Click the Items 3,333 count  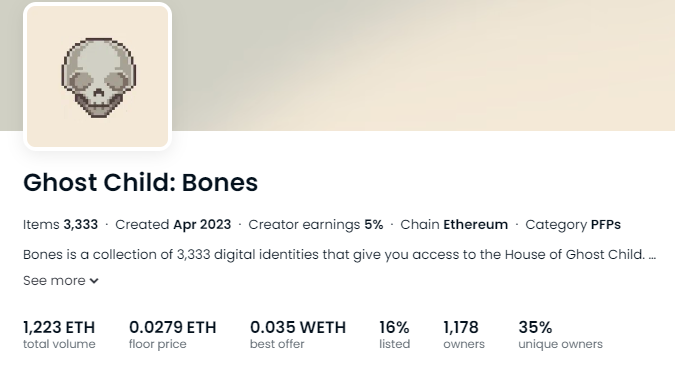[x=61, y=225]
